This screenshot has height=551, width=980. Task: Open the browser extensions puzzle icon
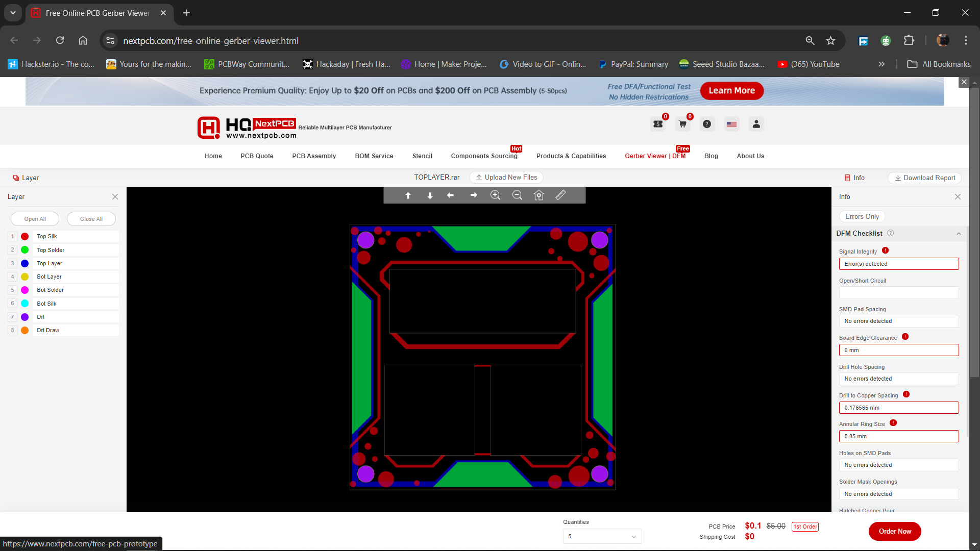click(x=909, y=40)
